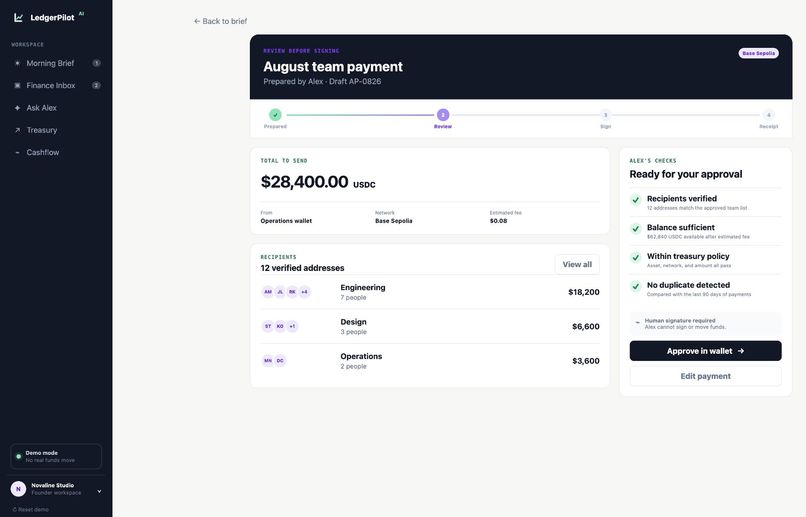
Task: Expand Novaline Studio workspace switcher chevron
Action: [x=99, y=491]
